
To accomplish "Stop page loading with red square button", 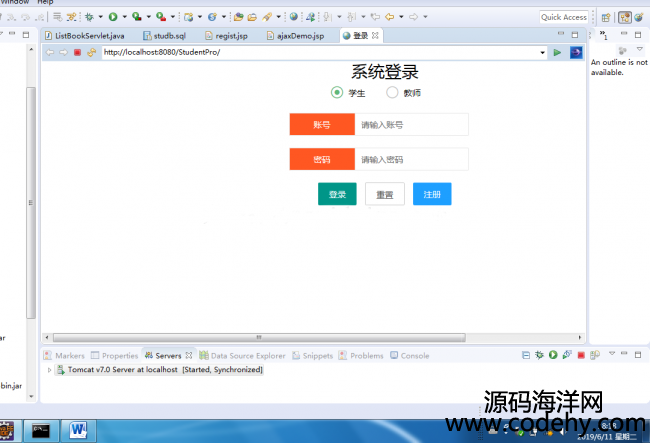I will (x=77, y=52).
